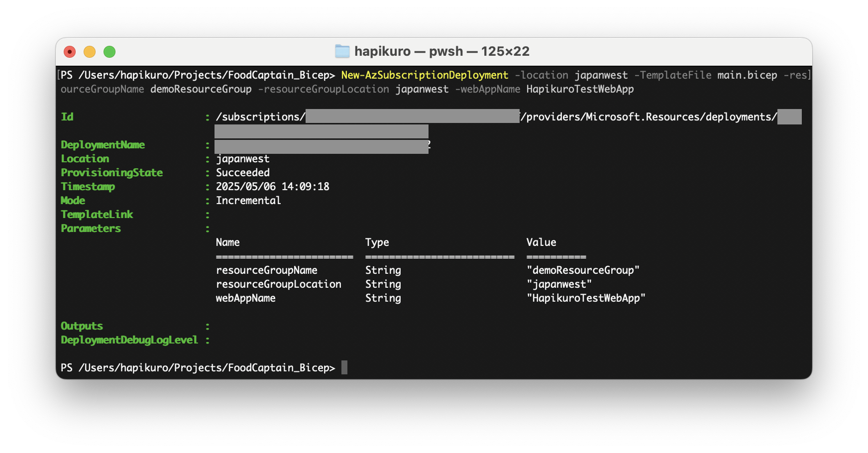This screenshot has height=453, width=868.
Task: Click the value "japanwest" in parameters table
Action: click(x=559, y=284)
